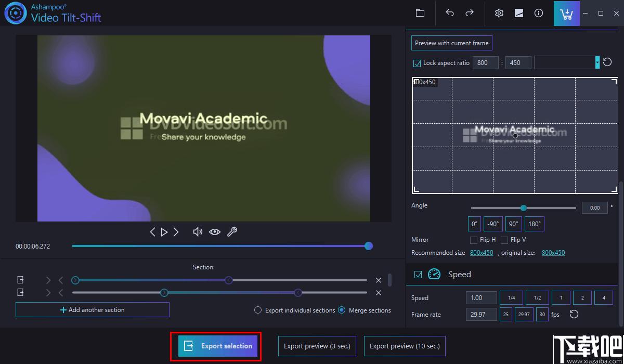The height and width of the screenshot is (364, 624).
Task: Redo the last action
Action: pyautogui.click(x=470, y=13)
